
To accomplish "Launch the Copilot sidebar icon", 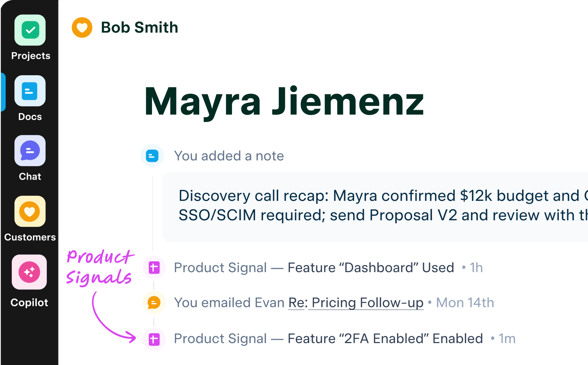I will pyautogui.click(x=30, y=272).
